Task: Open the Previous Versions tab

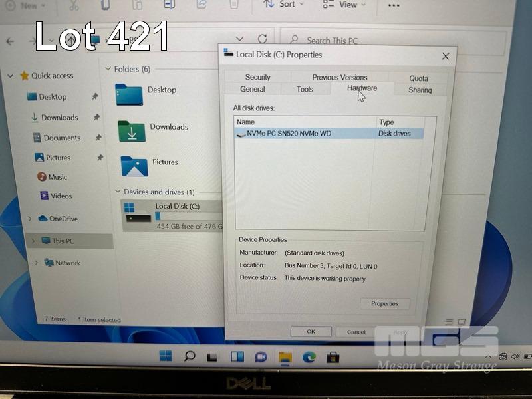Action: [x=339, y=77]
